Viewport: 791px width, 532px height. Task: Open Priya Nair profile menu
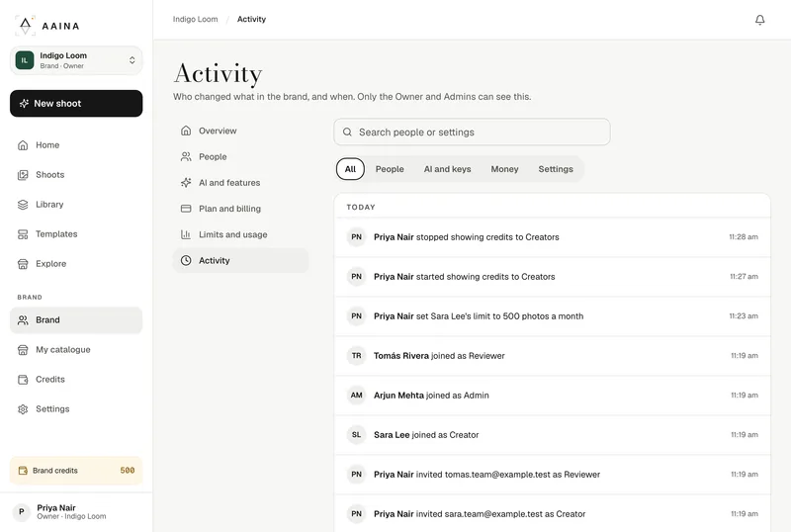76,512
